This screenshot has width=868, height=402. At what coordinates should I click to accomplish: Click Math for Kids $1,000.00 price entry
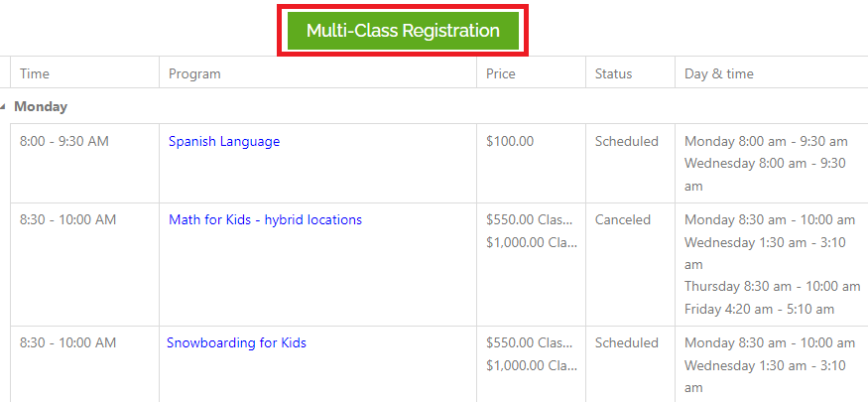532,242
